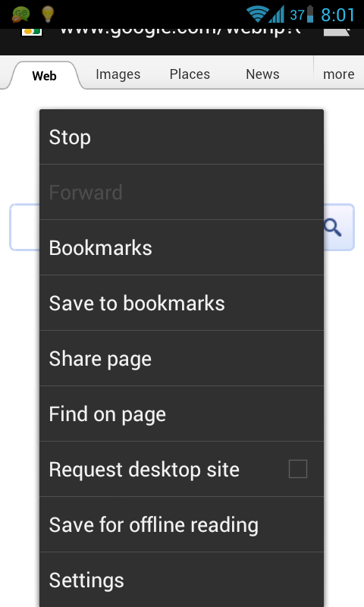Viewport: 364px width, 607px height.
Task: Choose Find on page
Action: 181,414
